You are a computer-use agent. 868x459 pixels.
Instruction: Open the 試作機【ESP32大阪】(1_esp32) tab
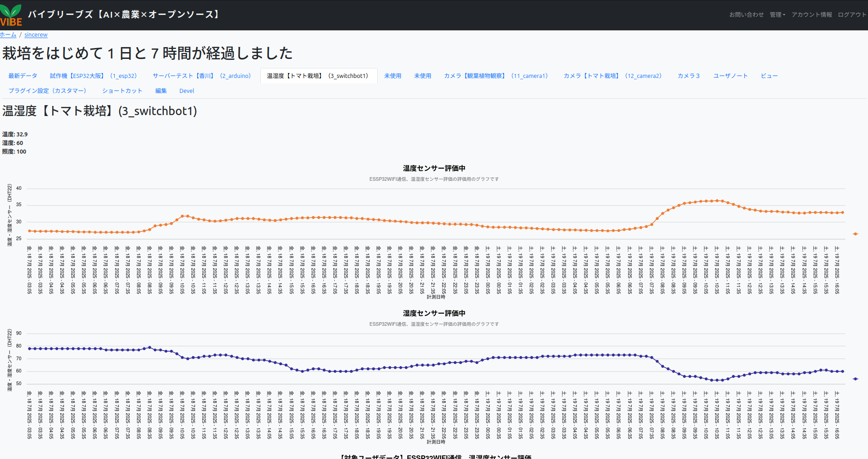94,76
